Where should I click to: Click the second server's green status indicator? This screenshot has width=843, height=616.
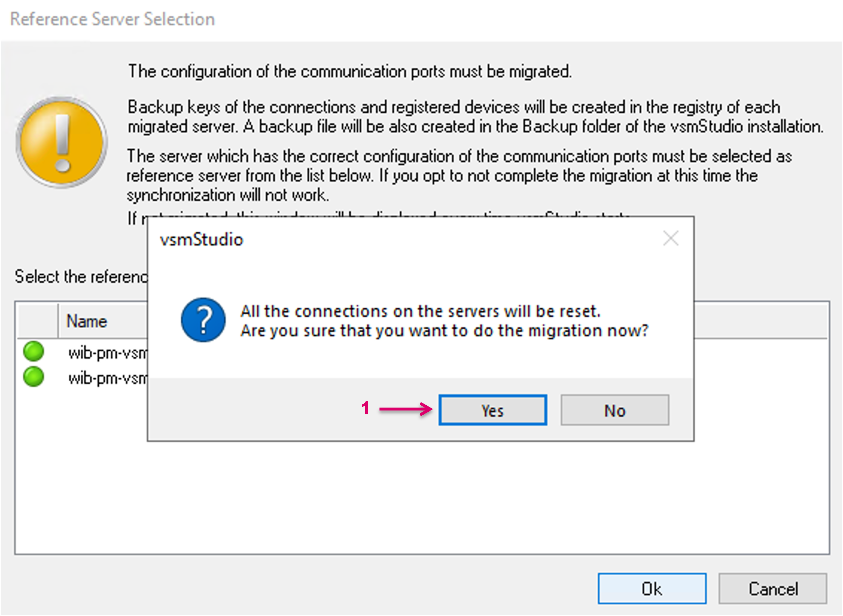click(33, 377)
